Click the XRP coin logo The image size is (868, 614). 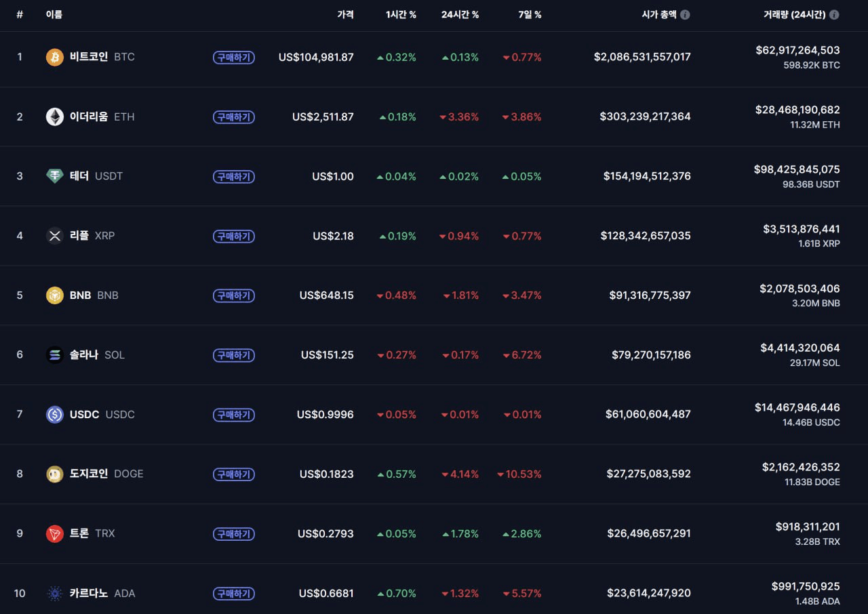pyautogui.click(x=55, y=236)
